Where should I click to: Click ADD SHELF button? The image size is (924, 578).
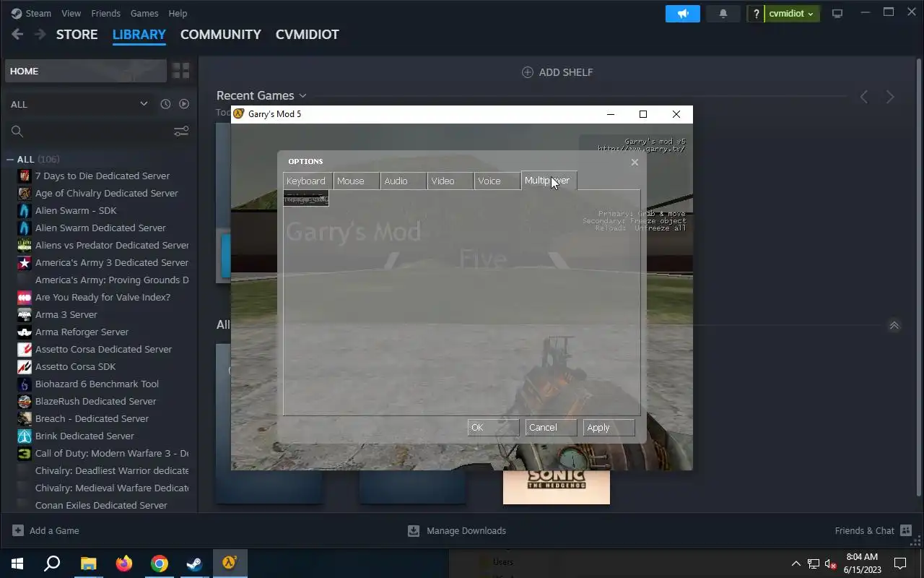[557, 72]
